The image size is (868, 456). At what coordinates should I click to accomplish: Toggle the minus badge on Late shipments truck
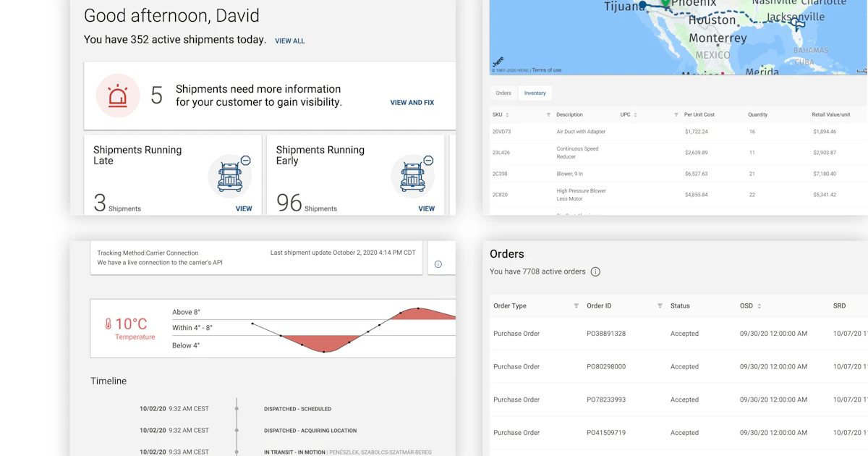tap(246, 160)
